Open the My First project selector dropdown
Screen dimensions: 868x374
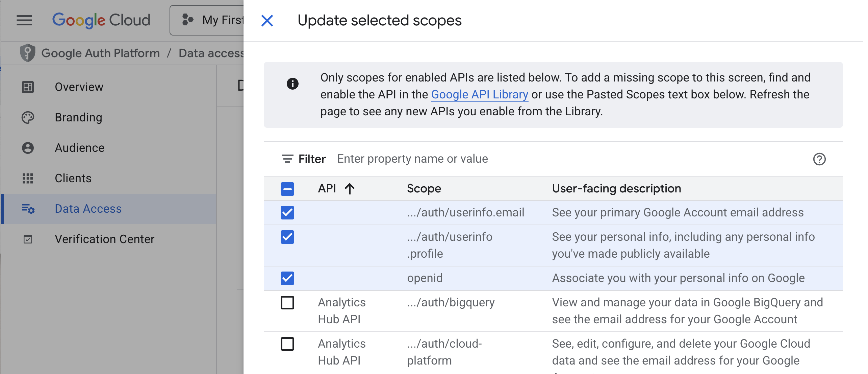(x=207, y=20)
